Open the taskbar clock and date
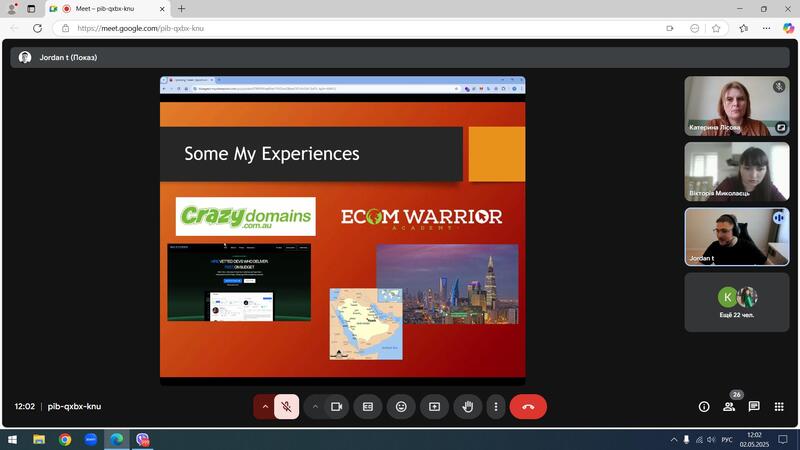 (x=754, y=439)
